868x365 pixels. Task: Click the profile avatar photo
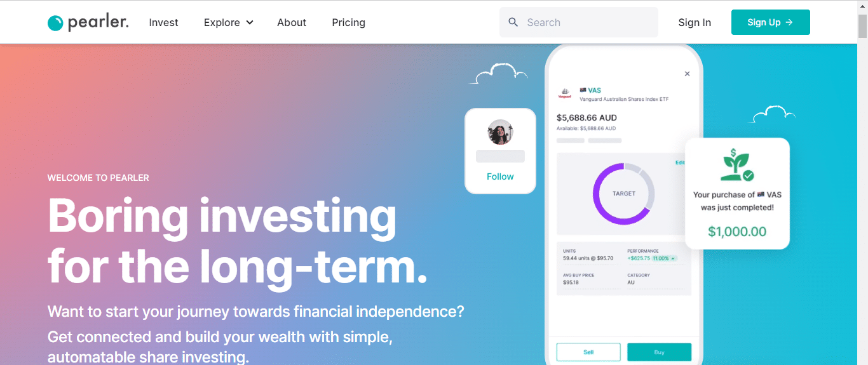coord(500,132)
